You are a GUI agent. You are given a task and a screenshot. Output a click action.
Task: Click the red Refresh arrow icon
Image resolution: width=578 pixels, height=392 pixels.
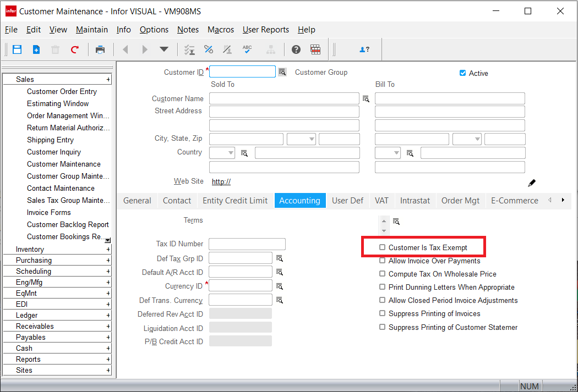75,49
